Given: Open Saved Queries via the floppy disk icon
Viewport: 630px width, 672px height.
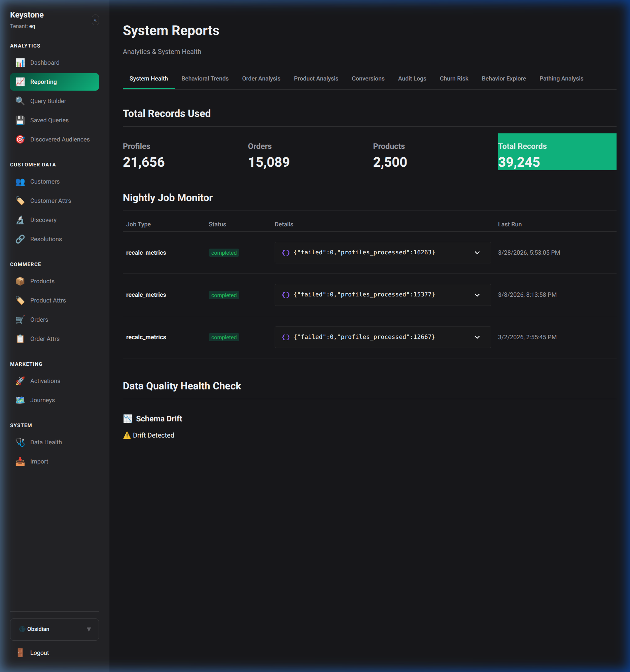Looking at the screenshot, I should [x=20, y=120].
